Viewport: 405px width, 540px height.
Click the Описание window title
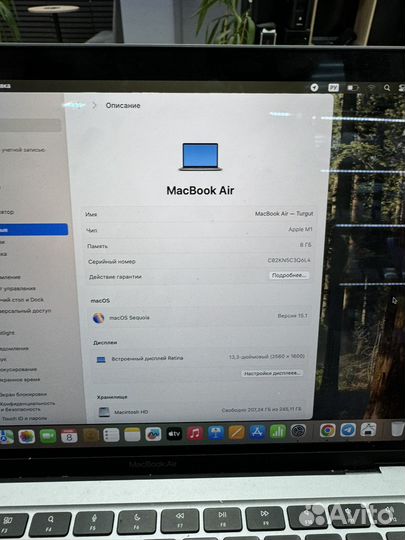coord(123,105)
